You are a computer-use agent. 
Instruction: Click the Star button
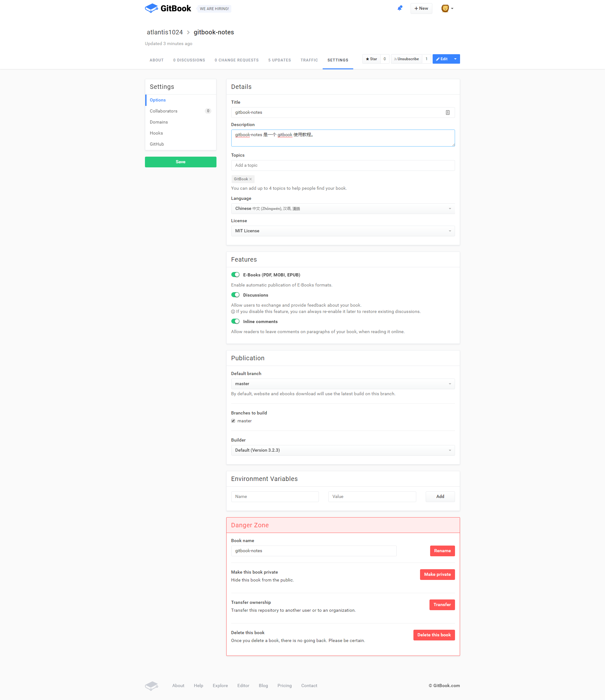371,59
